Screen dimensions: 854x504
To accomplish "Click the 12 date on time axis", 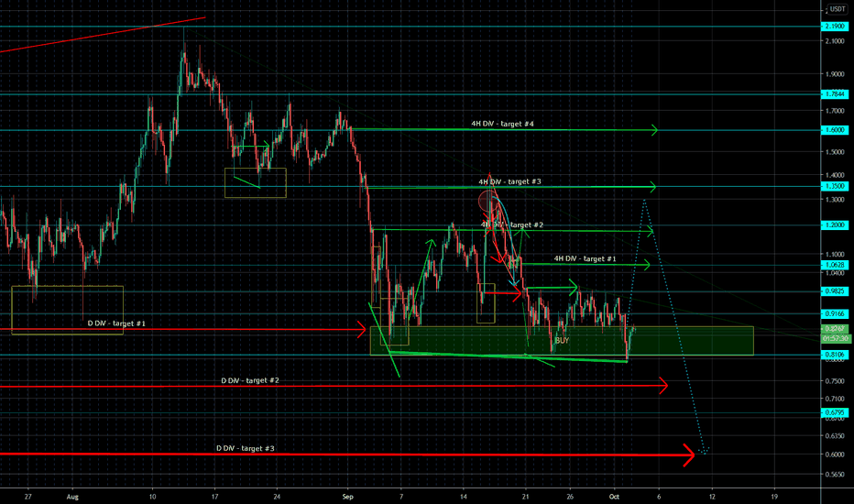I will (712, 497).
